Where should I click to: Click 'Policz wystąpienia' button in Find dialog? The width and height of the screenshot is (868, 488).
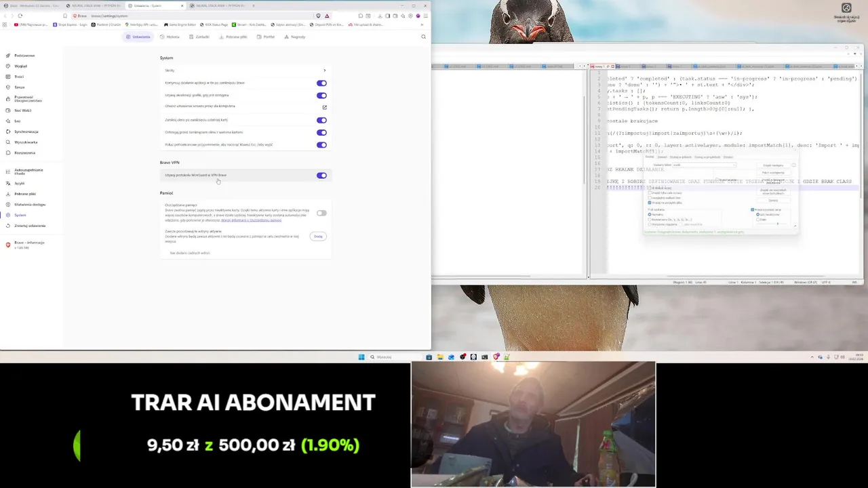pyautogui.click(x=773, y=172)
